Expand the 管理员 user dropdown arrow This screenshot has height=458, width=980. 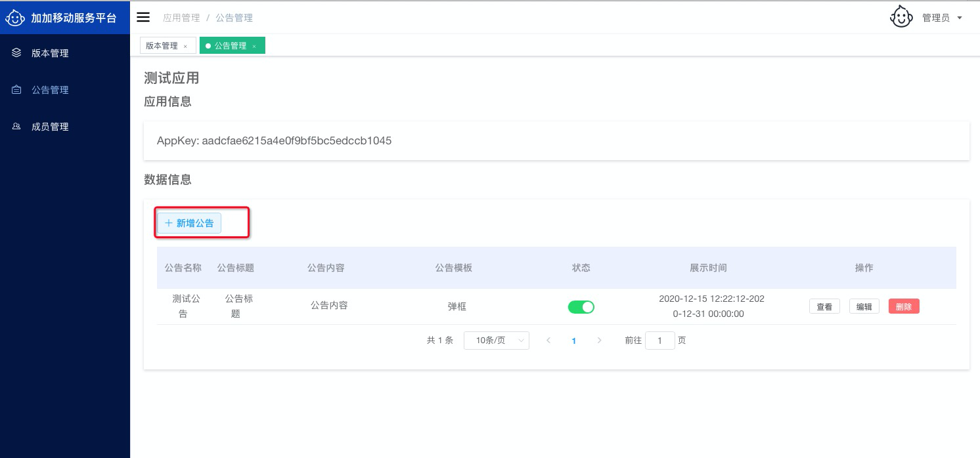(x=960, y=18)
